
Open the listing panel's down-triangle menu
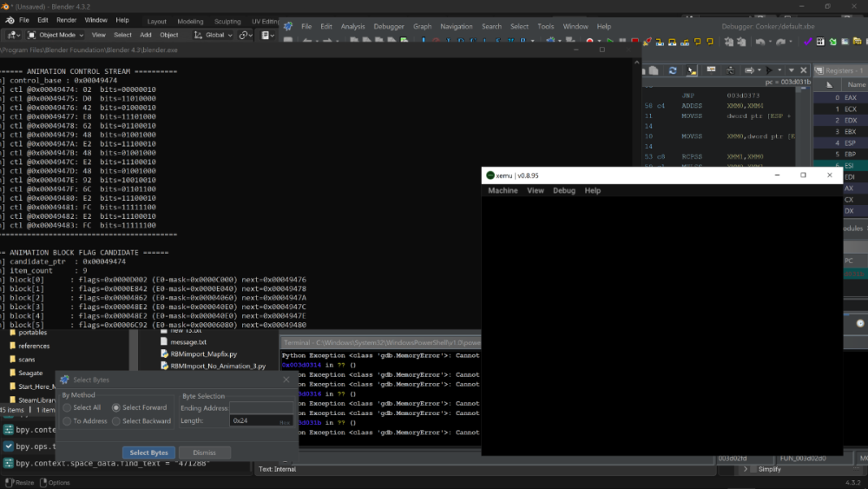pyautogui.click(x=792, y=70)
